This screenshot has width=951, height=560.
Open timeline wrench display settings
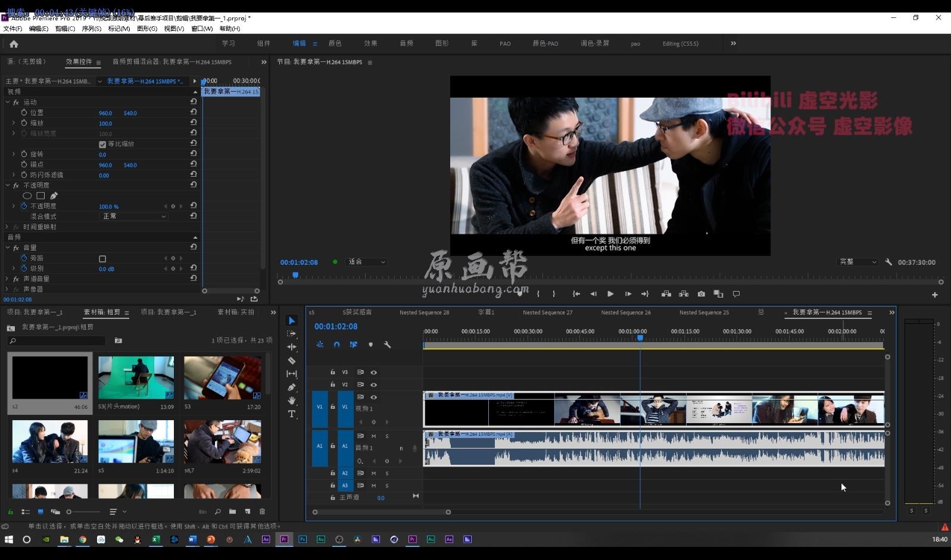click(387, 345)
